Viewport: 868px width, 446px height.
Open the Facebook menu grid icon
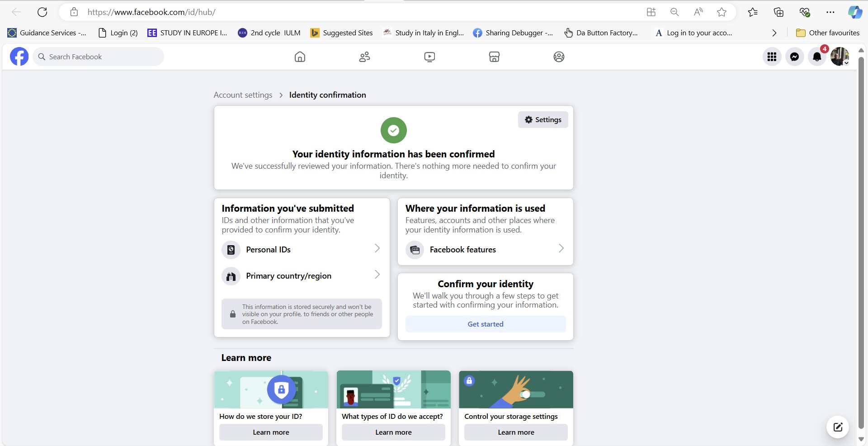[772, 57]
